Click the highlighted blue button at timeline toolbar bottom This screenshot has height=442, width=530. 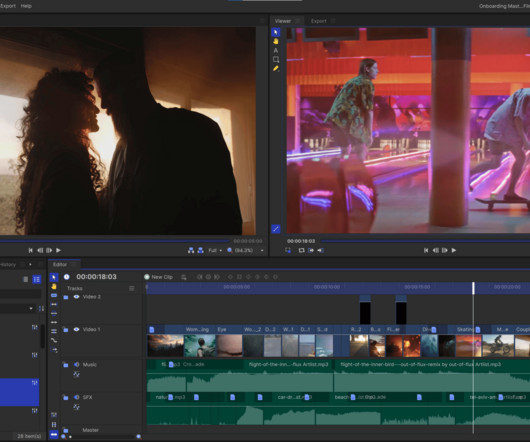coord(54,435)
